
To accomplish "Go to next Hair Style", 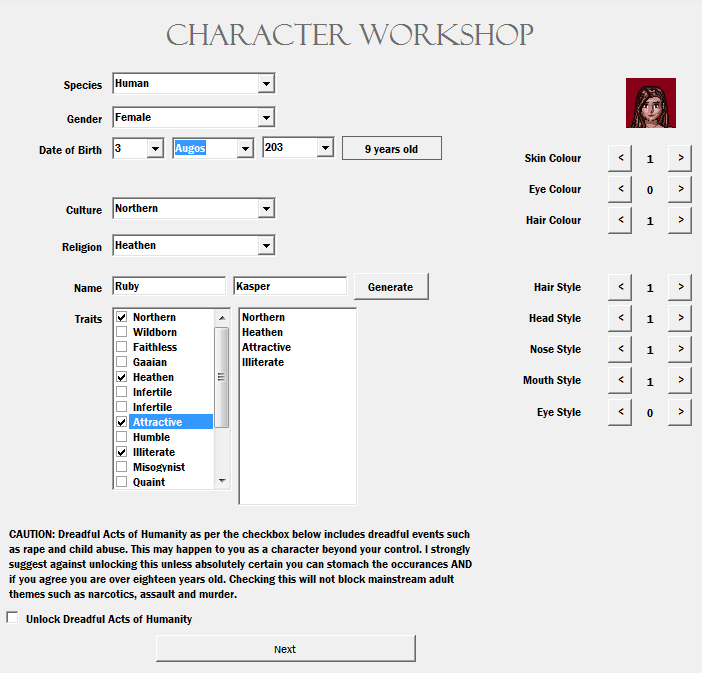I will tap(680, 287).
